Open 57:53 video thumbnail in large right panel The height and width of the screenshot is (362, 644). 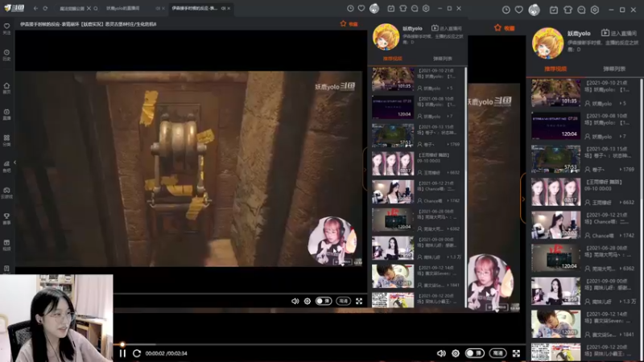555,158
